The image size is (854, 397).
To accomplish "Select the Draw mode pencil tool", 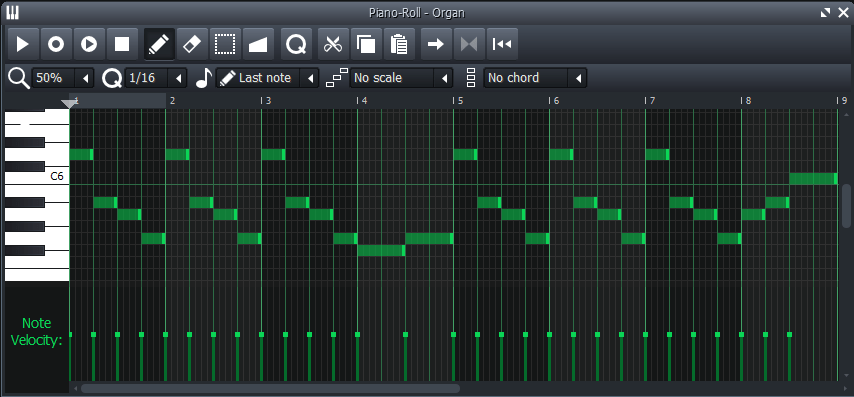I will pyautogui.click(x=159, y=44).
